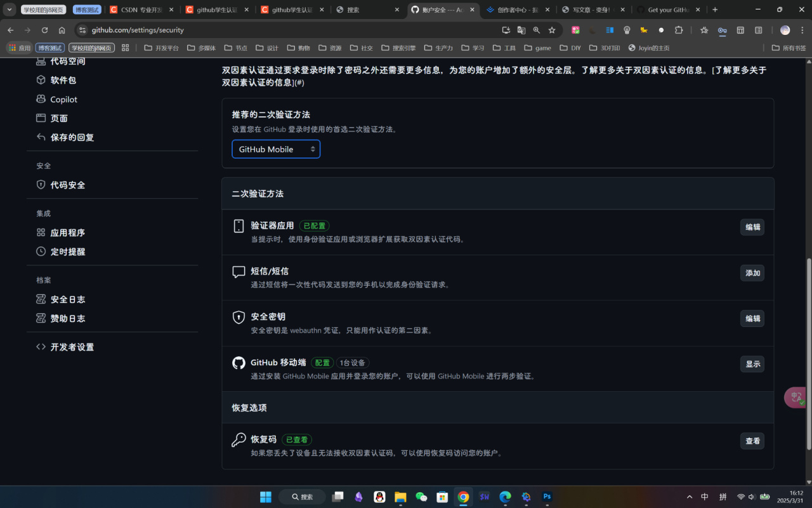Click the 1台设备 label beside GitHub 移动端
The height and width of the screenshot is (508, 812).
point(352,363)
